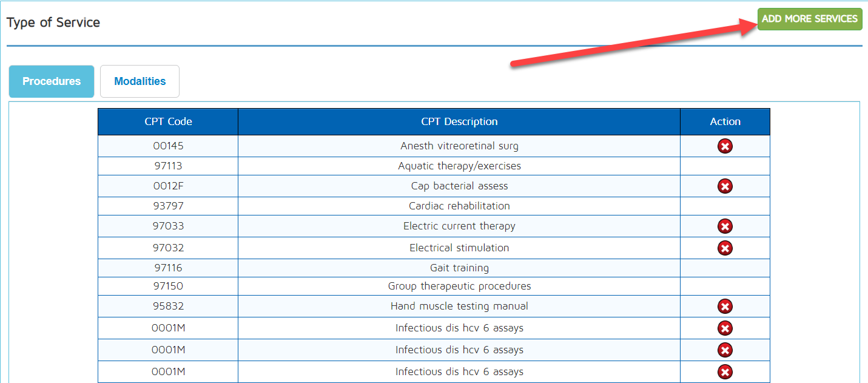Click the CPT Description column header
Image resolution: width=868 pixels, height=383 pixels.
click(459, 121)
